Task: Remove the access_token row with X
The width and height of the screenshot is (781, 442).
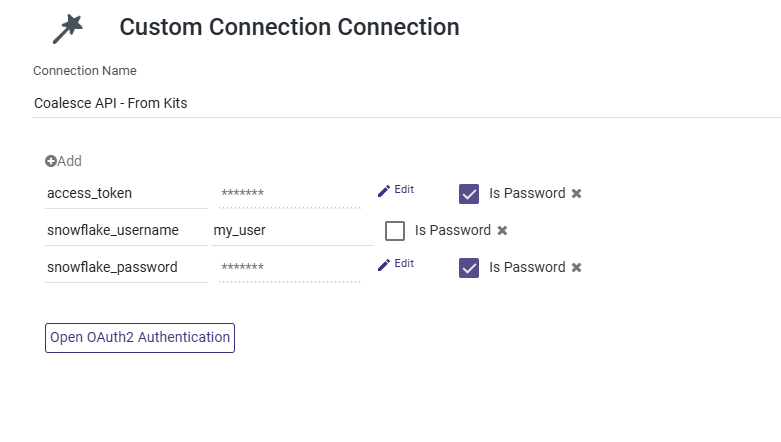Action: [576, 194]
